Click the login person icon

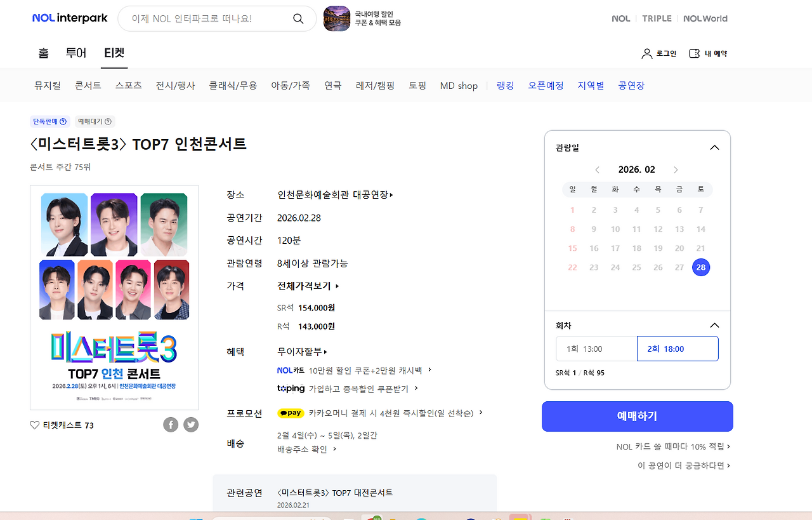click(646, 53)
